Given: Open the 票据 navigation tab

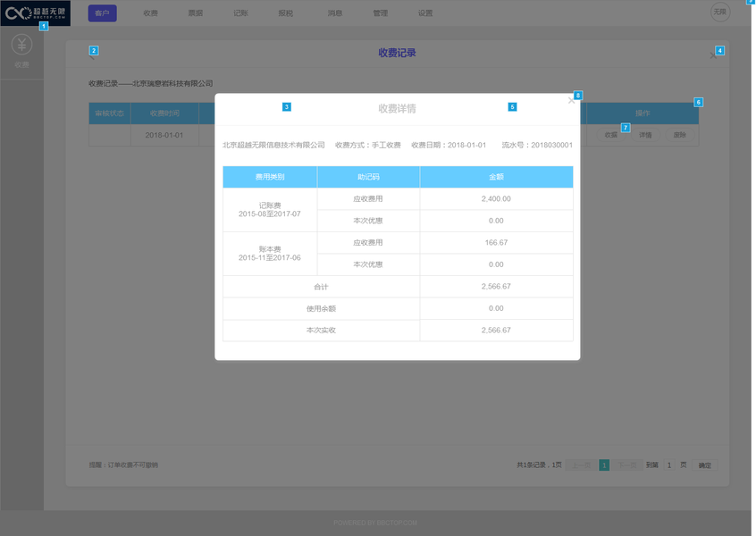Looking at the screenshot, I should tap(196, 13).
